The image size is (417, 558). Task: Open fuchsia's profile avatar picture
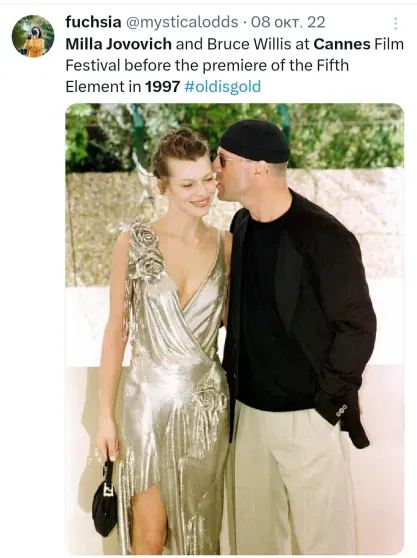point(33,36)
